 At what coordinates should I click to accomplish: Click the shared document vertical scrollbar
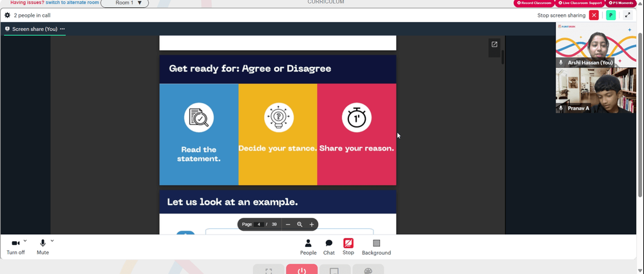(503, 57)
